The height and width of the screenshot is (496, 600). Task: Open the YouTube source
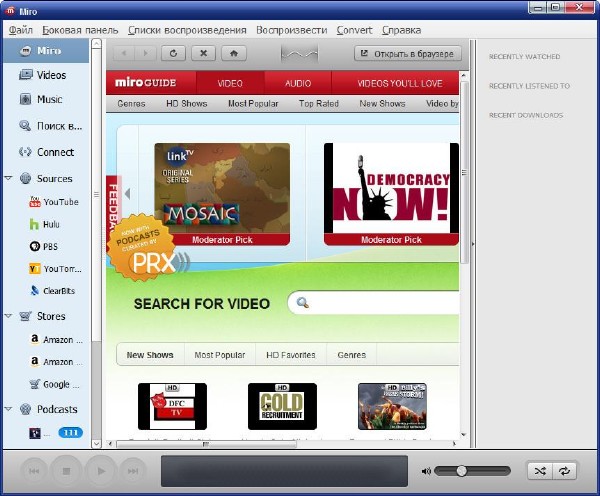point(59,202)
